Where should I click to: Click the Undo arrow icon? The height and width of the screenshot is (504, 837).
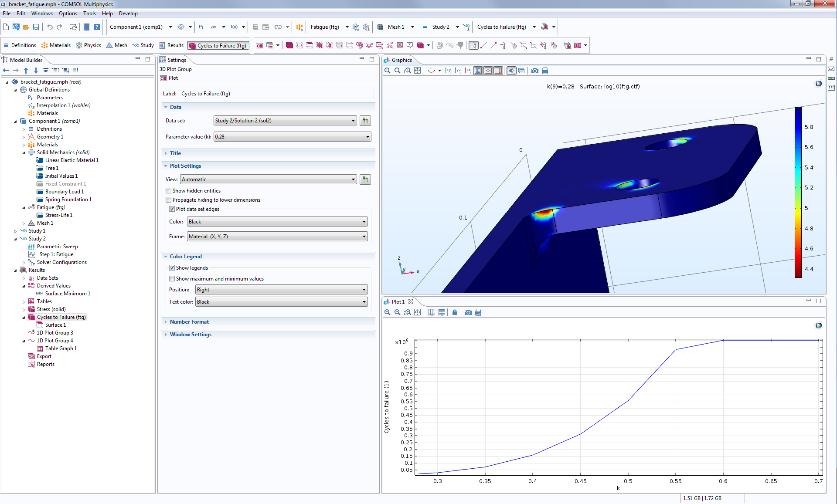[50, 27]
